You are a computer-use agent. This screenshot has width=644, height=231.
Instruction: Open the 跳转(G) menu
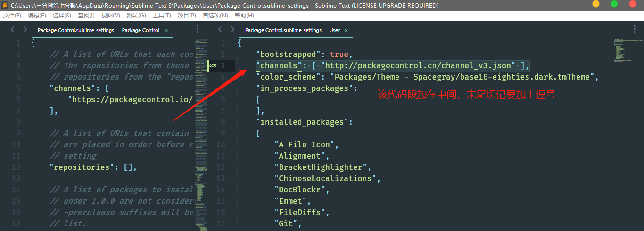[x=136, y=16]
